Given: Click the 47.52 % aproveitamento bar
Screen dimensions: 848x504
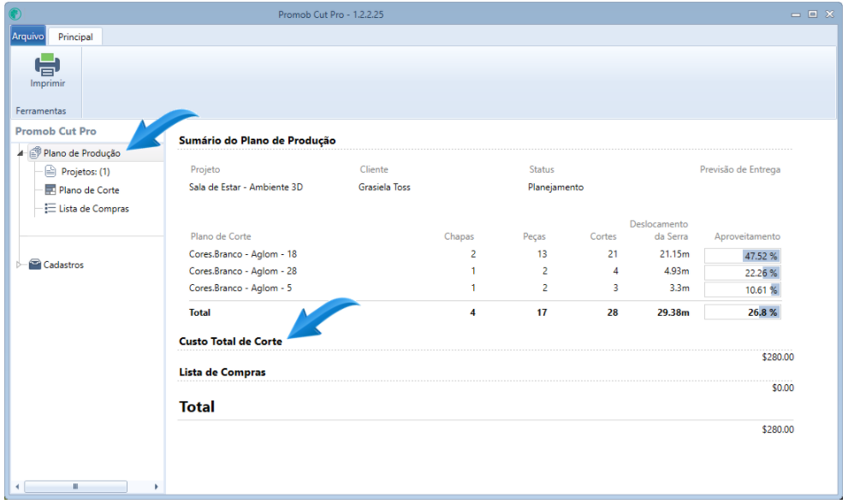Looking at the screenshot, I should tap(741, 255).
